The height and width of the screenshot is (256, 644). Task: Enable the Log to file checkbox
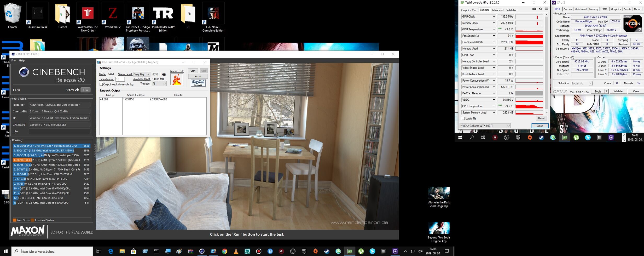point(463,118)
